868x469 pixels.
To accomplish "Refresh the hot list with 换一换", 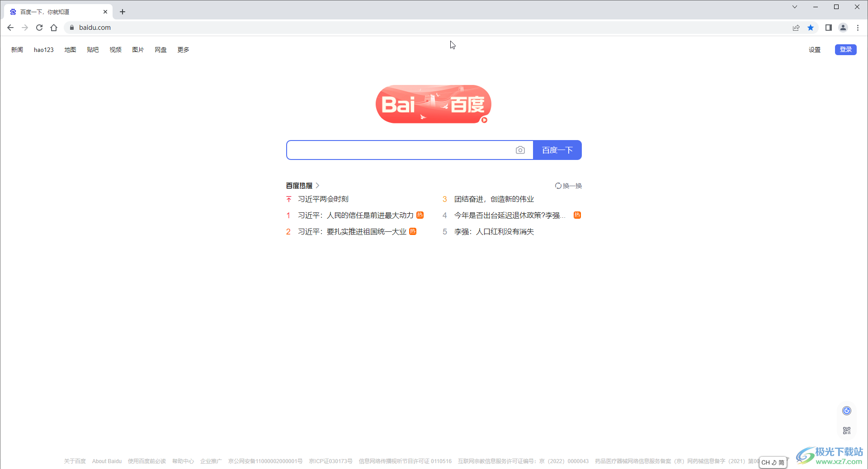I will tap(568, 186).
